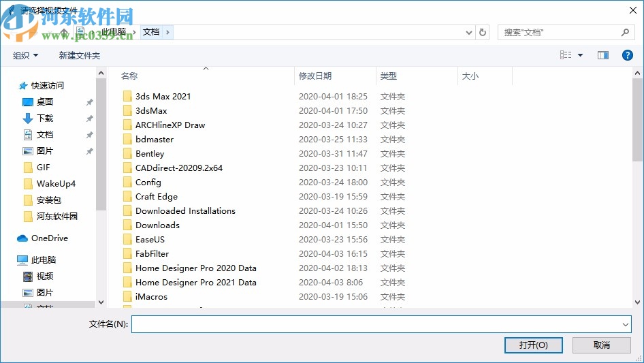Click the iMacros folder icon
Screen dimensions: 644x363
(127, 296)
